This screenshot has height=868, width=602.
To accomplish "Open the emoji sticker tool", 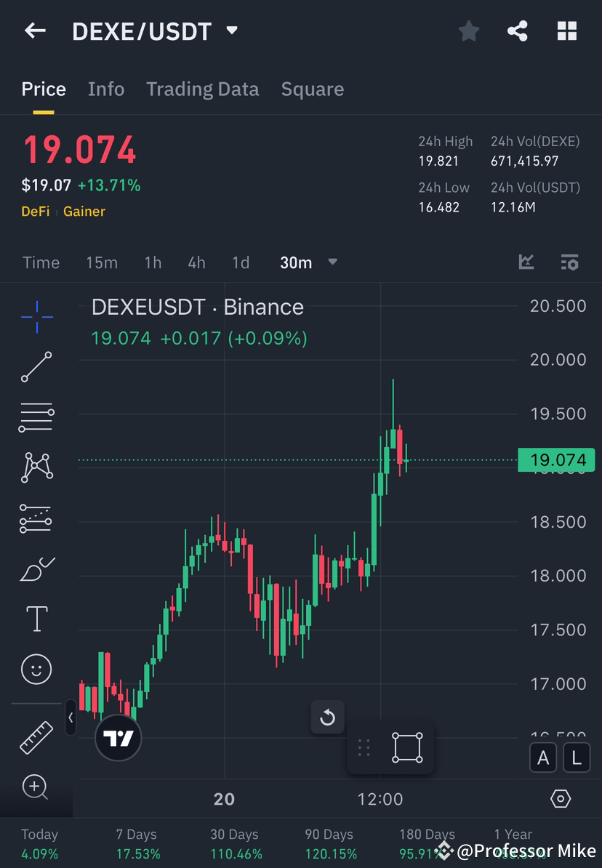I will coord(36,669).
